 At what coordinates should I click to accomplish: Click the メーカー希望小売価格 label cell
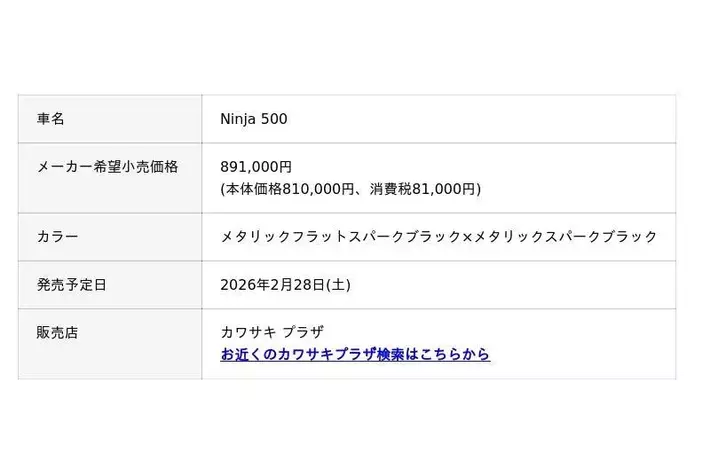pyautogui.click(x=107, y=167)
